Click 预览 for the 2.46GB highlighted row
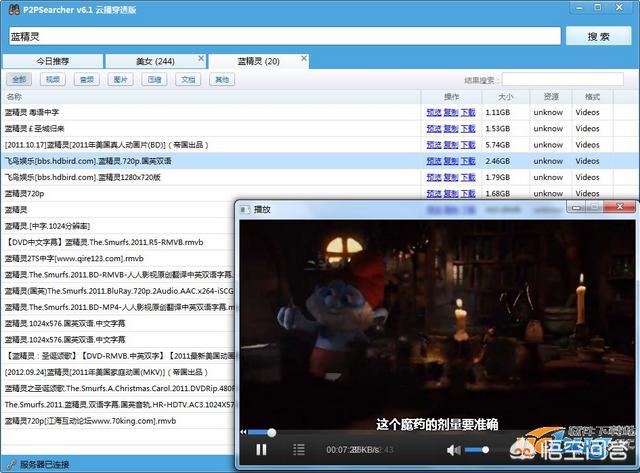The height and width of the screenshot is (473, 640). click(x=433, y=161)
